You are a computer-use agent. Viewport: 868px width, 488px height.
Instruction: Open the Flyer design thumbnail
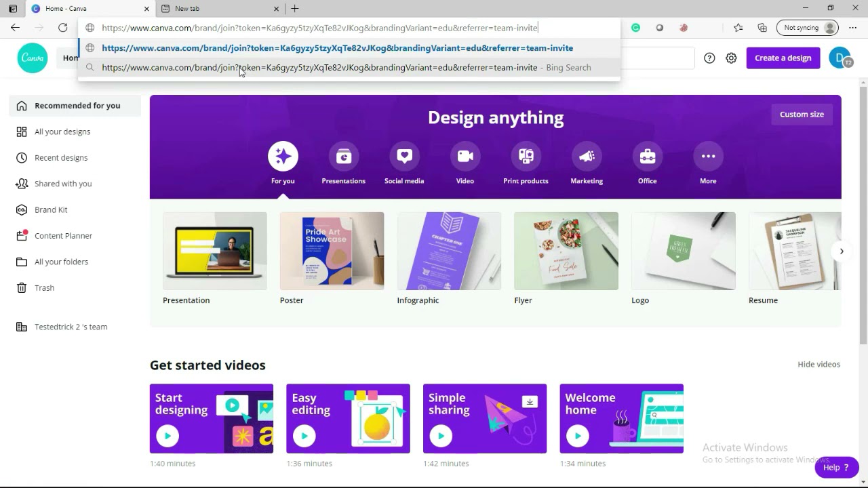click(x=566, y=251)
